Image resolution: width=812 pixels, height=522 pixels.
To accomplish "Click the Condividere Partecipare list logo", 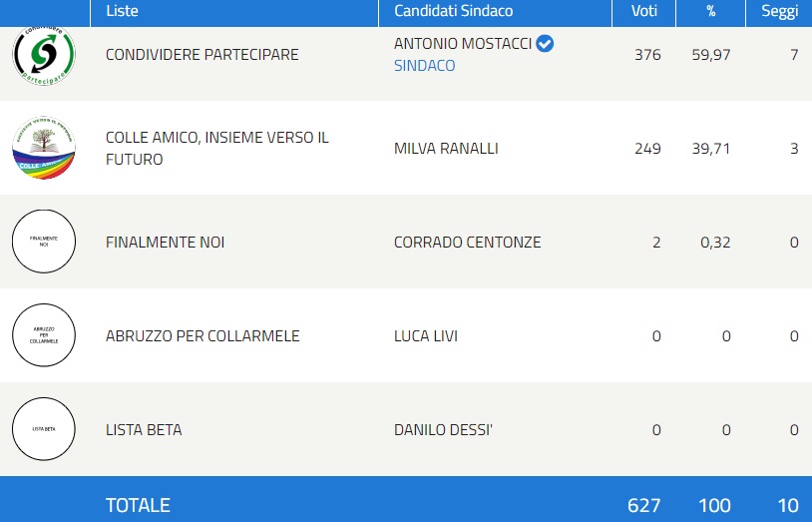I will [44, 56].
